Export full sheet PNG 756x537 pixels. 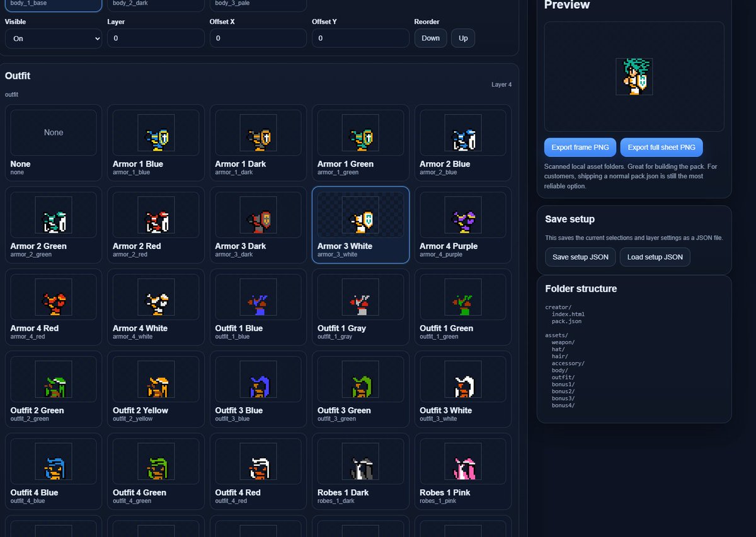(661, 147)
